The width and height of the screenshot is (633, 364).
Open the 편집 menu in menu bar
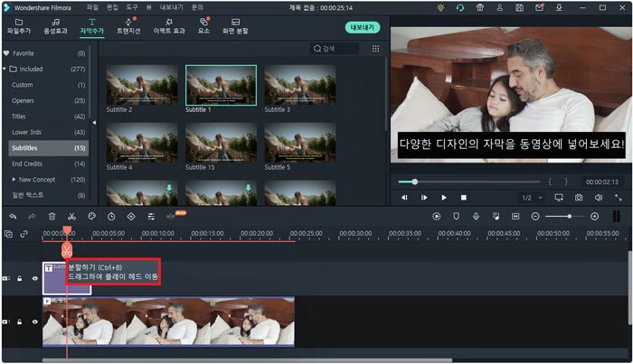[x=112, y=7]
